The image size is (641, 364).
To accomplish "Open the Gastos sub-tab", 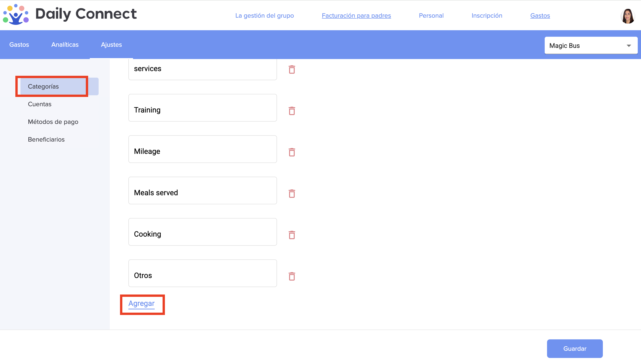I will pos(19,44).
